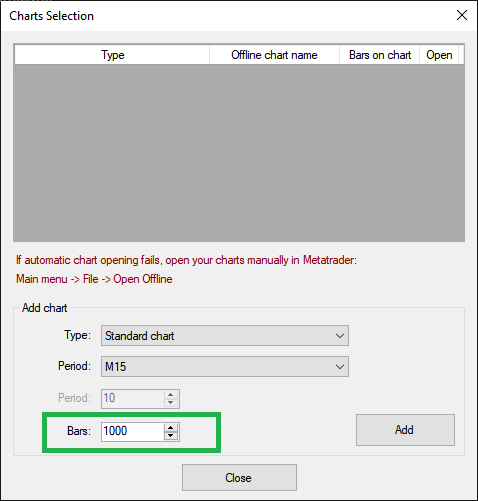Click the empty grey chart list area

[x=239, y=153]
